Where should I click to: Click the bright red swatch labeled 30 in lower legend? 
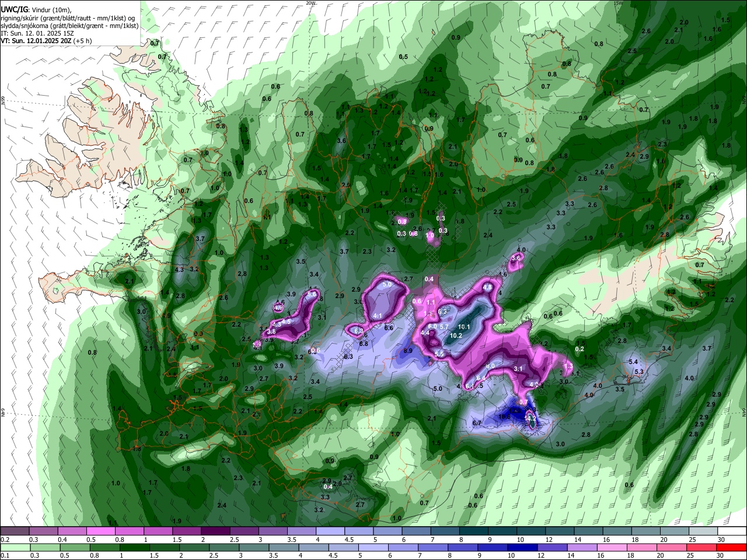(x=731, y=547)
